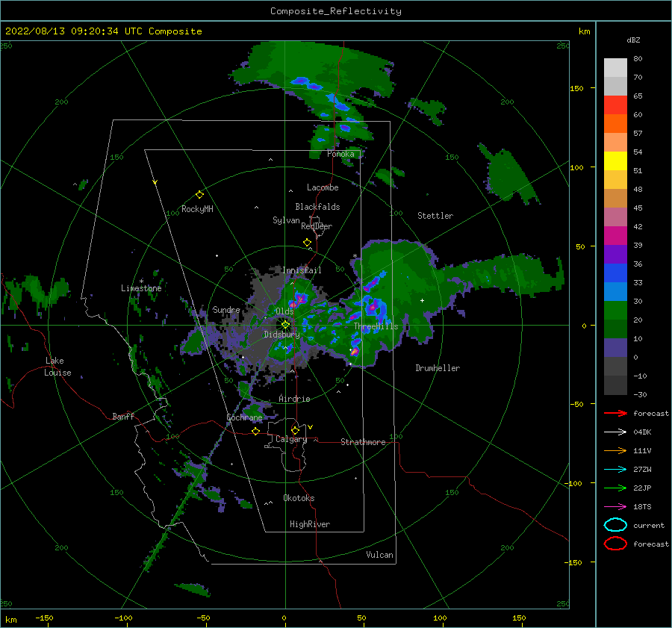The image size is (672, 628).
Task: Click the light grey 80 dBZ color swatch
Action: [x=615, y=68]
